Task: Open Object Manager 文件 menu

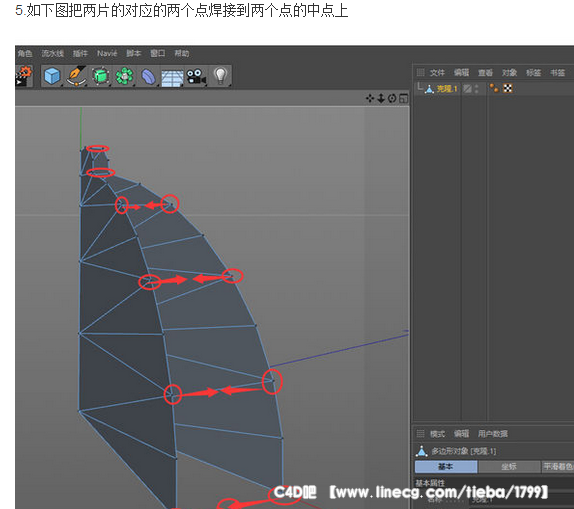Action: tap(437, 73)
